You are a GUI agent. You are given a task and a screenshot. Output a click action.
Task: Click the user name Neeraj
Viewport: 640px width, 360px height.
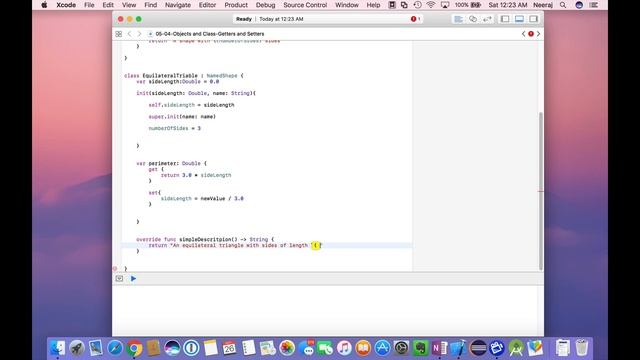[542, 5]
